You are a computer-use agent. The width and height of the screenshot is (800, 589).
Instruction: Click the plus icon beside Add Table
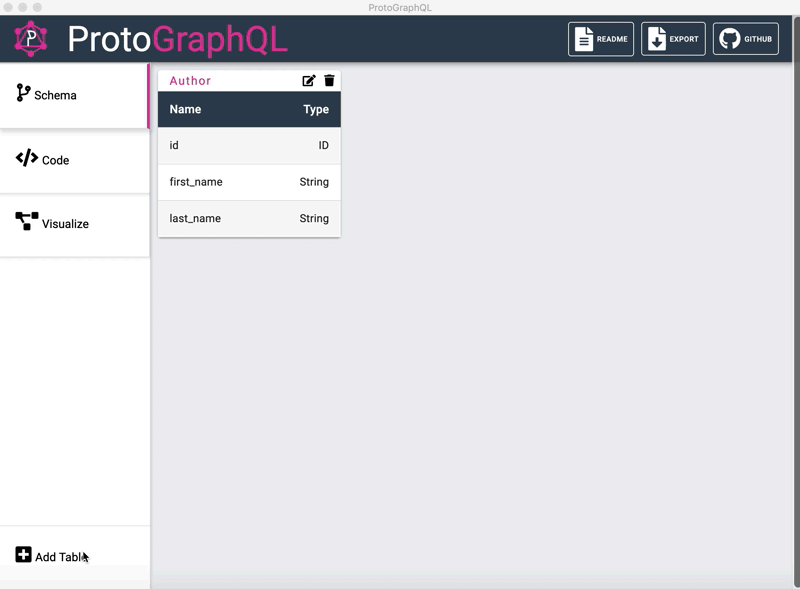coord(23,554)
